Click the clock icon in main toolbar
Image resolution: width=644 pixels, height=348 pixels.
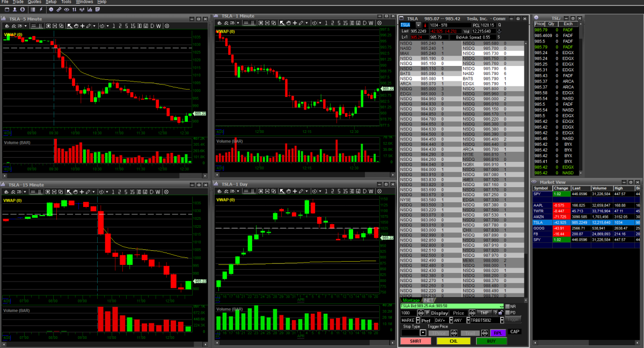point(51,10)
